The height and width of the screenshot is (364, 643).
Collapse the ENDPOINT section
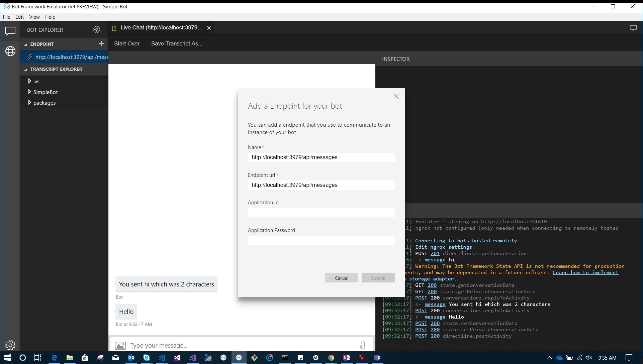tap(25, 44)
